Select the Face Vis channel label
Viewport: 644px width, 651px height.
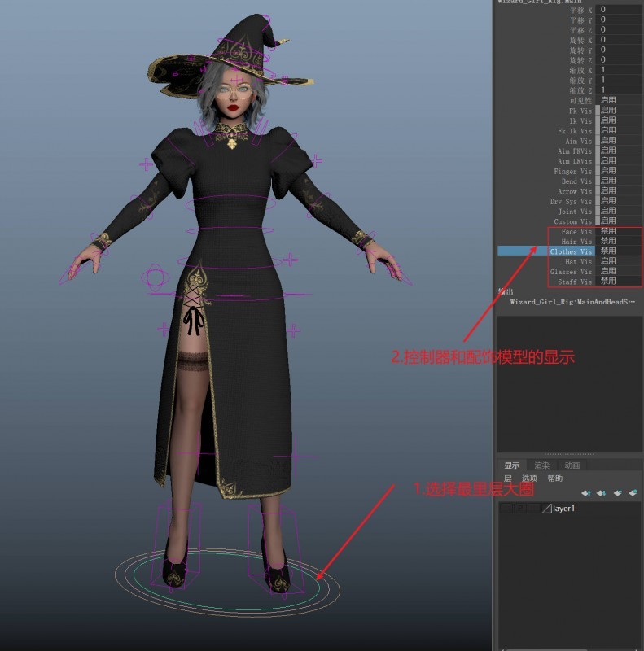[x=576, y=232]
